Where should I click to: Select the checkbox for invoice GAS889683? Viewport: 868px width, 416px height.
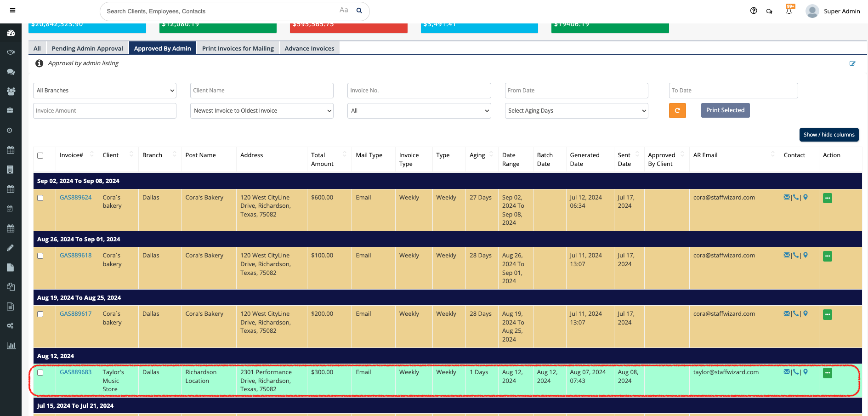(40, 373)
